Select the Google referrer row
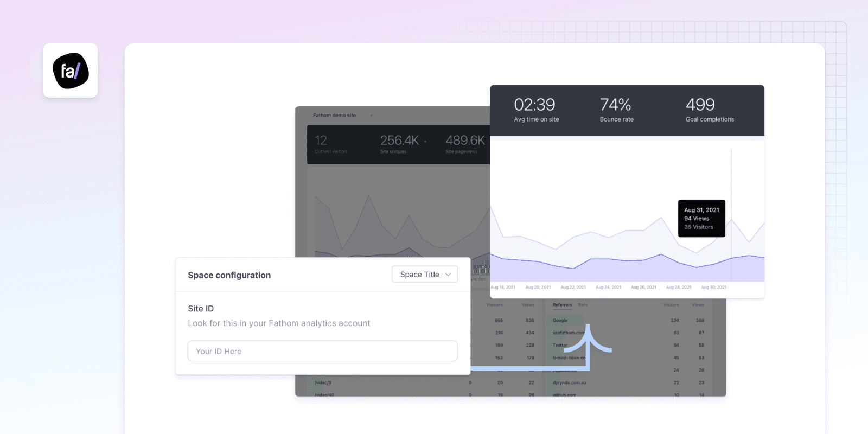 (628, 321)
